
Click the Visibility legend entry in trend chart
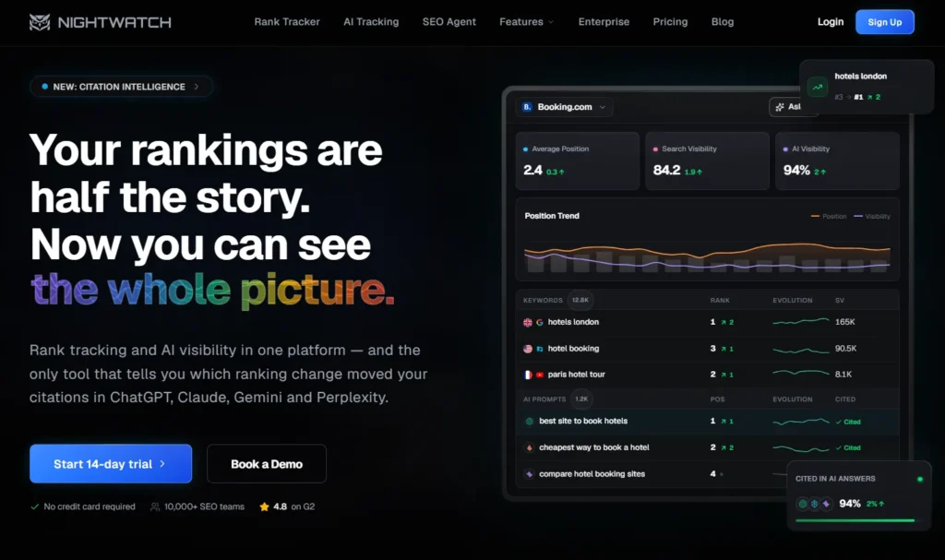[872, 217]
